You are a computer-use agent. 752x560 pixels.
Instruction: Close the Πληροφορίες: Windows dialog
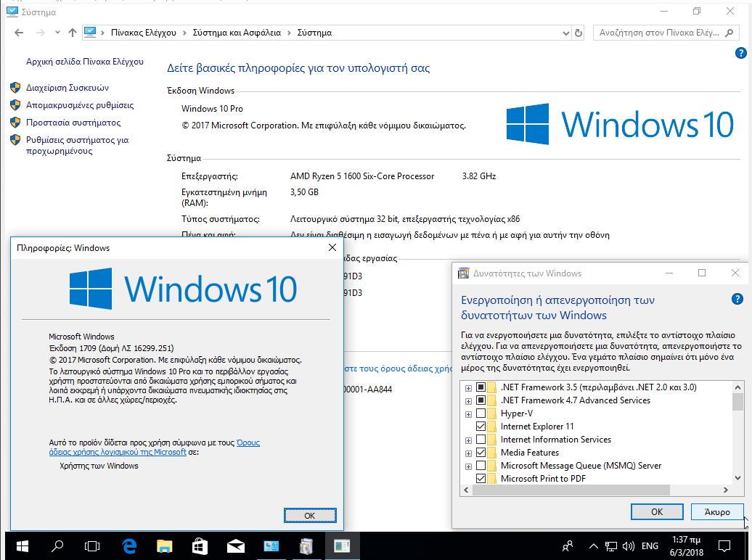pyautogui.click(x=332, y=247)
